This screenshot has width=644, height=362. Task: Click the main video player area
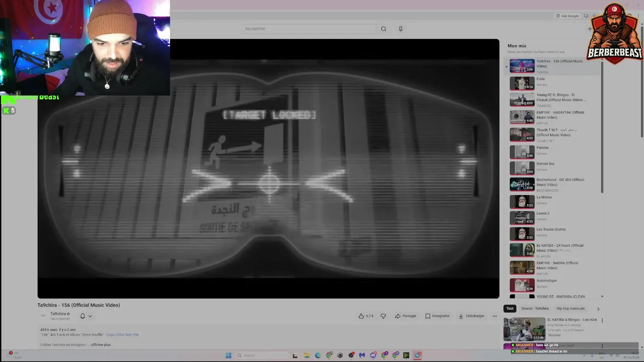268,168
